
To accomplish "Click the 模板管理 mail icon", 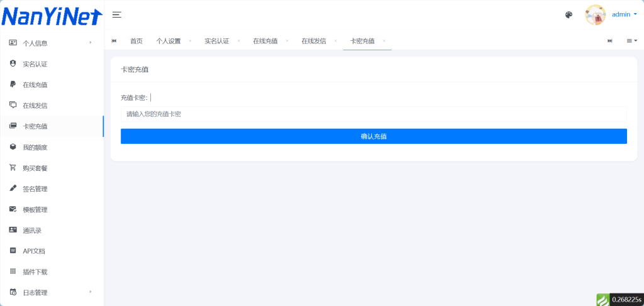I will point(13,209).
